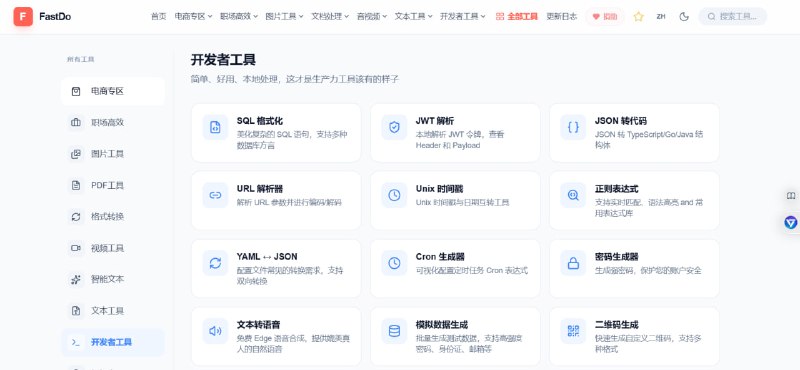Open the 二维码生成 QR code icon
Viewport: 800px width, 370px height.
tap(573, 331)
